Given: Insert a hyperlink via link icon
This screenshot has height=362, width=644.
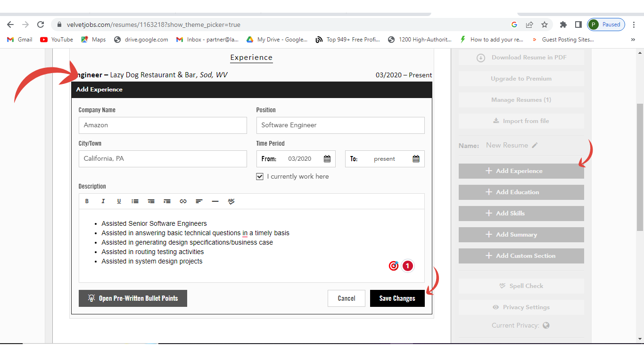Looking at the screenshot, I should (183, 201).
